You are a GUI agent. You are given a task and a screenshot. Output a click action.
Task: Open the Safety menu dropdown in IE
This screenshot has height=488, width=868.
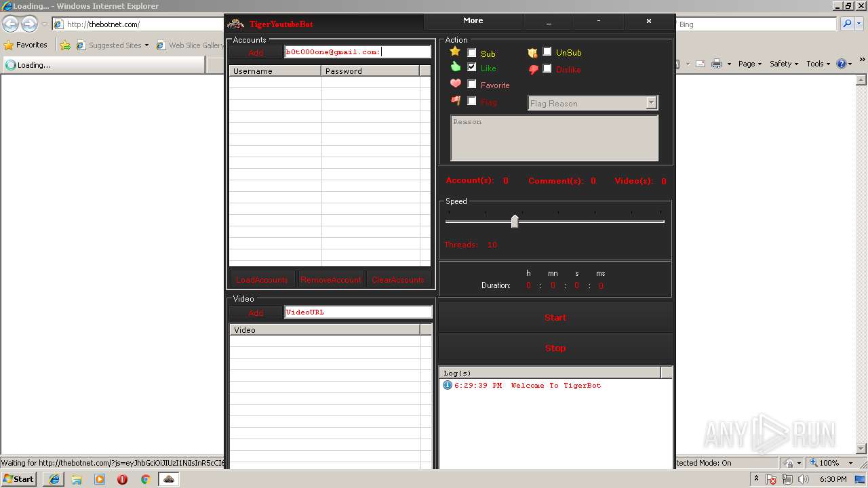click(x=784, y=64)
